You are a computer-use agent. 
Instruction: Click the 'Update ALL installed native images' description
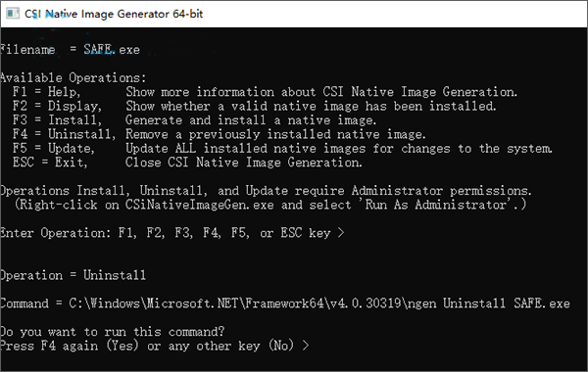339,149
